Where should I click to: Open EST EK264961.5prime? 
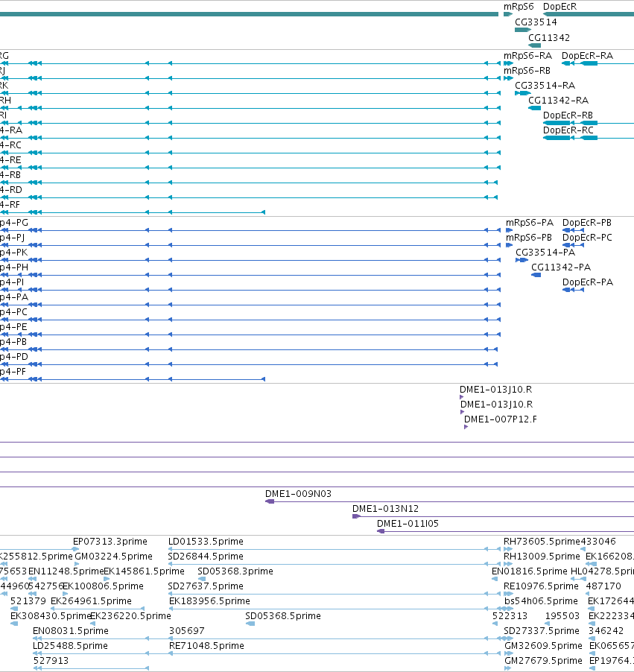tap(92, 601)
